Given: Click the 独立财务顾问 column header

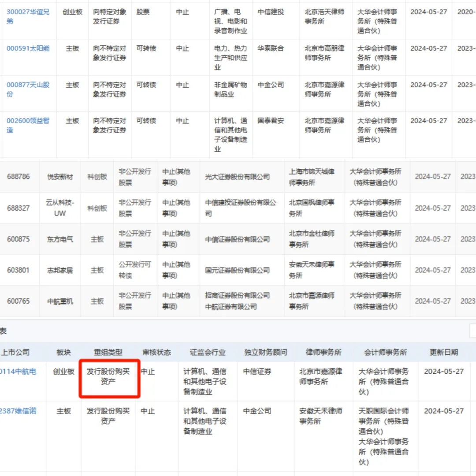Looking at the screenshot, I should coord(266,352).
